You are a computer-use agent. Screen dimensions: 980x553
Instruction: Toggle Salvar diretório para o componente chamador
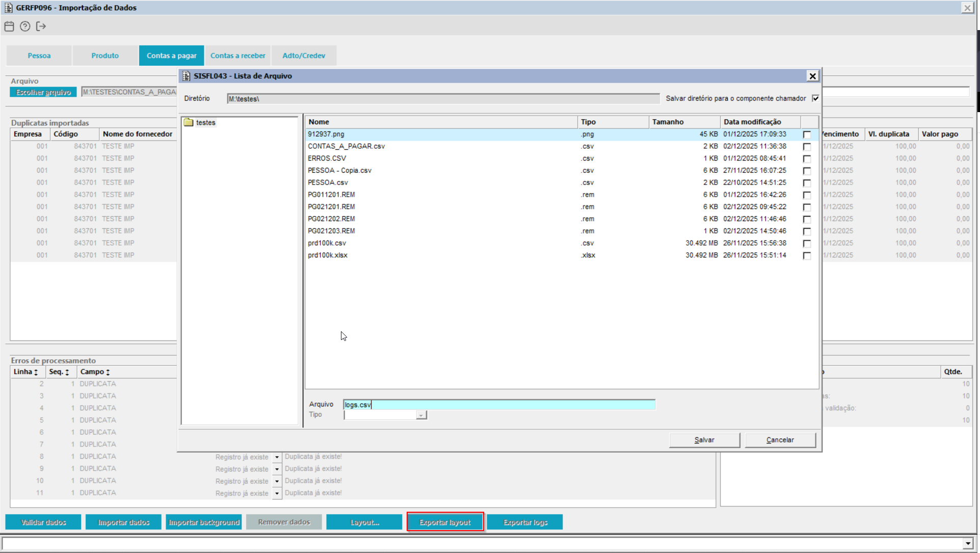click(815, 98)
